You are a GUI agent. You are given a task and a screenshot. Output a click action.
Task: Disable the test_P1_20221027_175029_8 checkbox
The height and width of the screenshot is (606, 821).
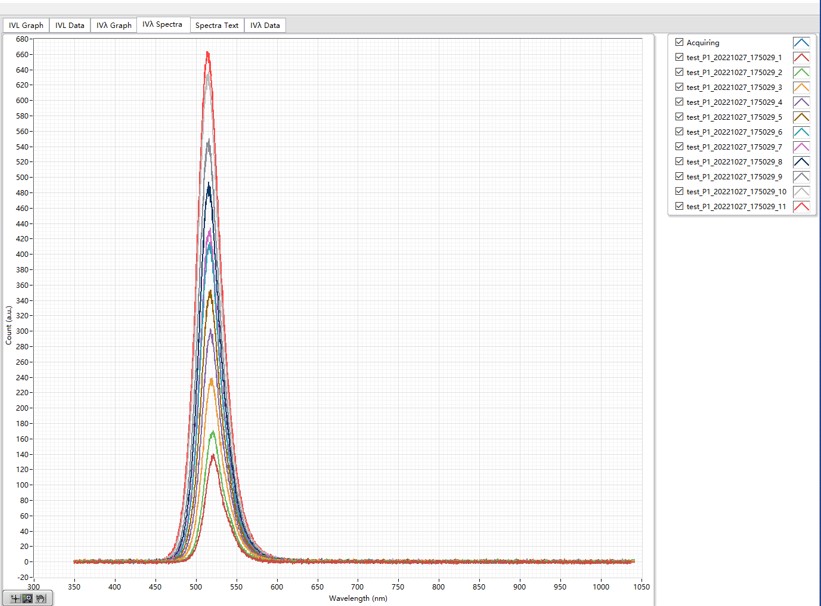680,162
